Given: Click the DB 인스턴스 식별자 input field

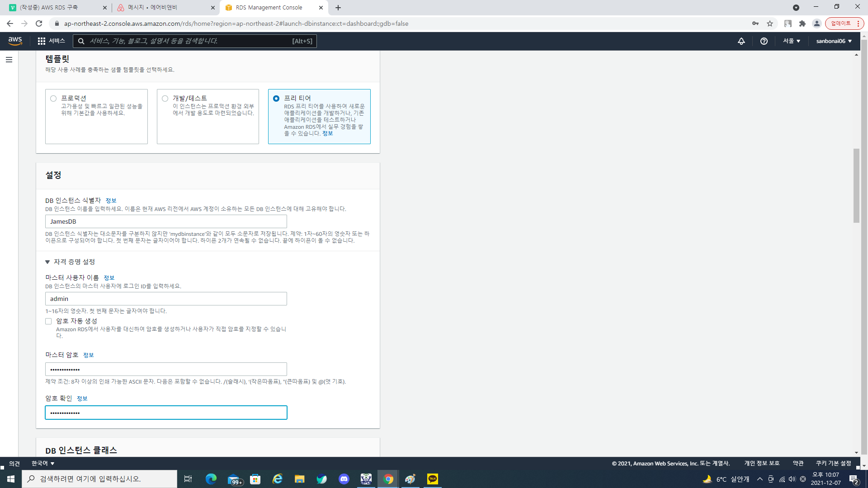Looking at the screenshot, I should tap(166, 221).
